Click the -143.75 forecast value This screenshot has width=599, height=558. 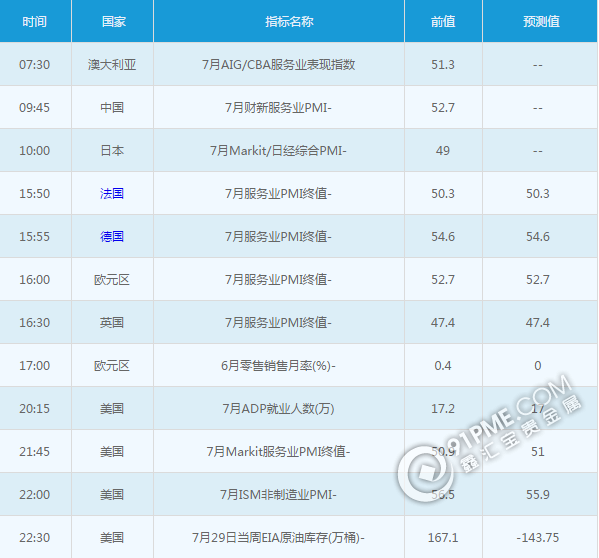(537, 538)
